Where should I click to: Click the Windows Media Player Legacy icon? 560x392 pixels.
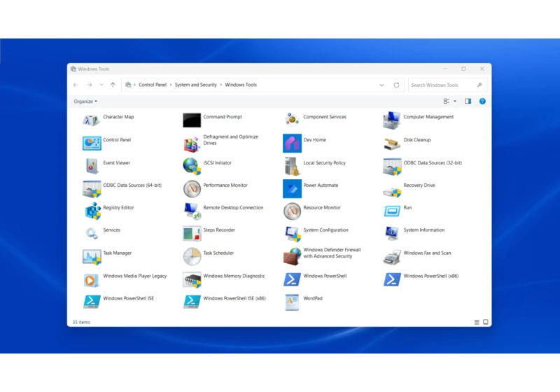pyautogui.click(x=92, y=280)
